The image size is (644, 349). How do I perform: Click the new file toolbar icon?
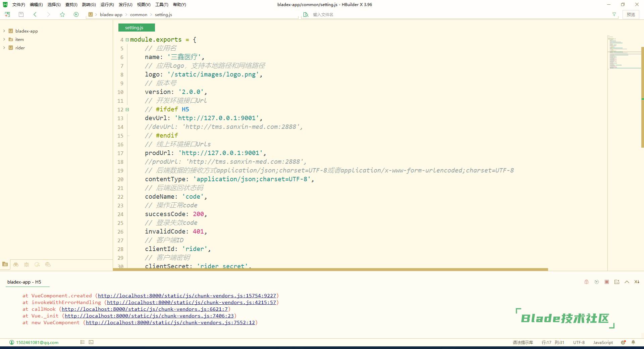point(7,14)
